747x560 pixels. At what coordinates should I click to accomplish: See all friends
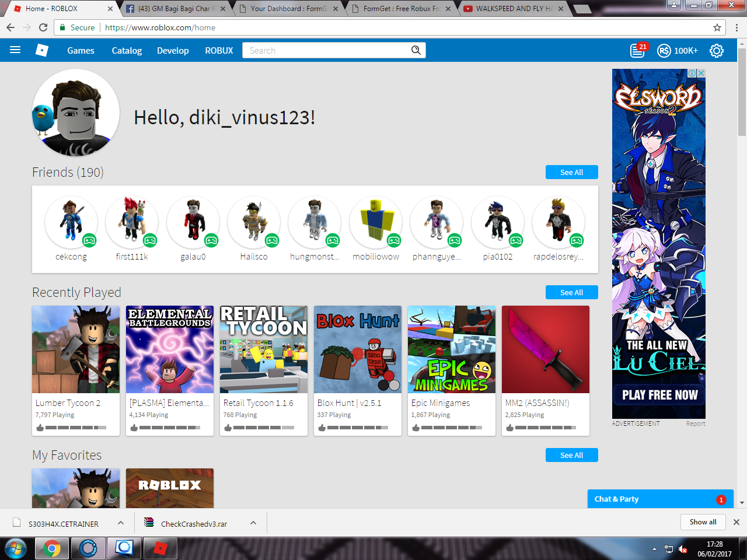coord(572,172)
